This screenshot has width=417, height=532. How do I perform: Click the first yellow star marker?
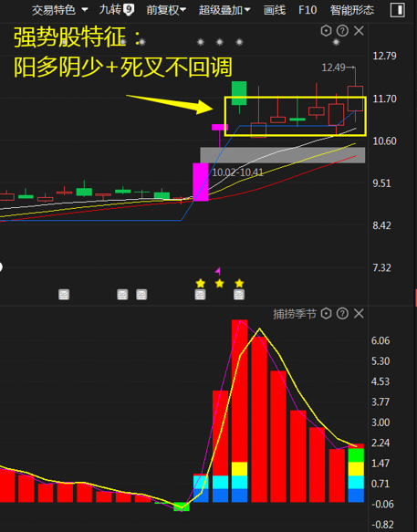[x=201, y=283]
